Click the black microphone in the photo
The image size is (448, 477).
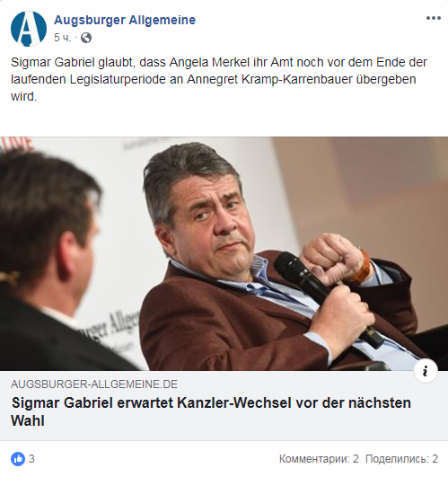point(325,297)
